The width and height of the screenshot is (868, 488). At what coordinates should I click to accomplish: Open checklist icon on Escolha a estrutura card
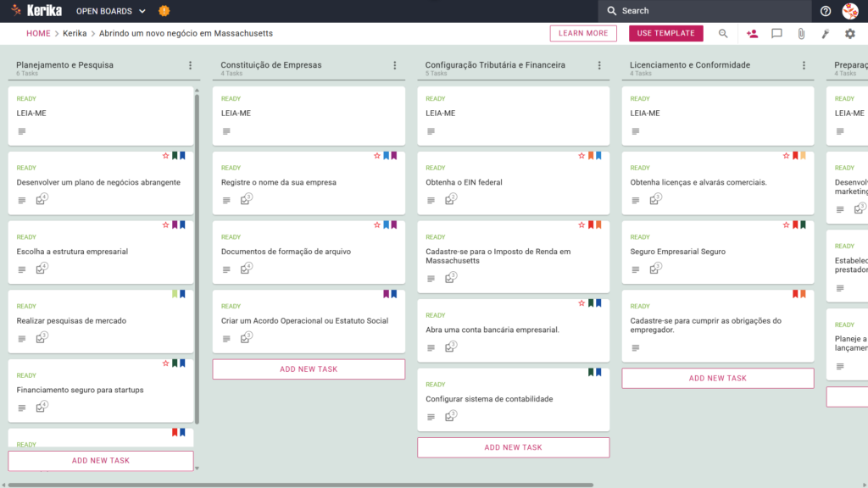pos(42,269)
